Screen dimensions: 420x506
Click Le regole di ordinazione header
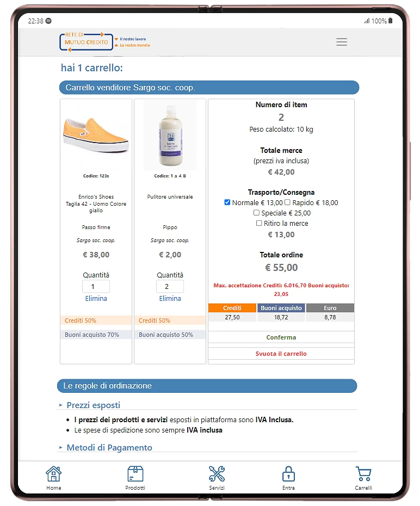207,386
